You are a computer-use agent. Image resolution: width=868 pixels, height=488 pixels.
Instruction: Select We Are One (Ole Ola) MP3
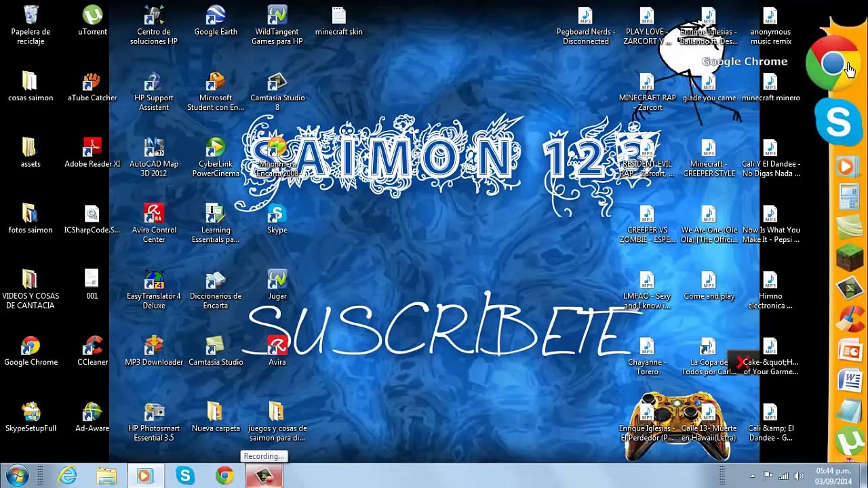709,223
